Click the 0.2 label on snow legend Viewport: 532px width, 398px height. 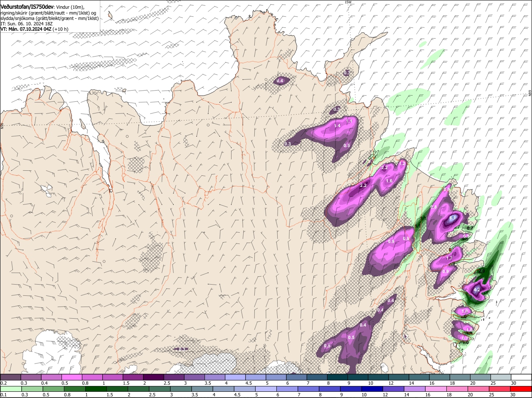point(3,383)
